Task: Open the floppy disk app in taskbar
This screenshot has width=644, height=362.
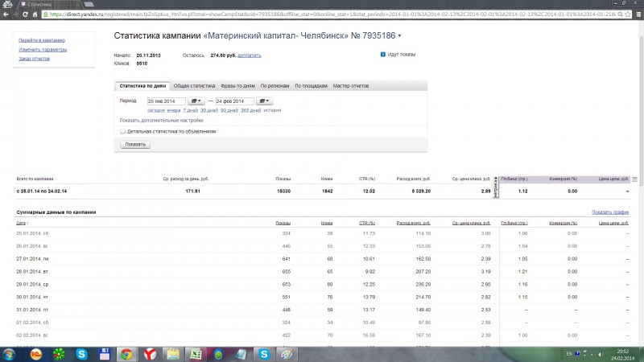Action: pyautogui.click(x=105, y=354)
